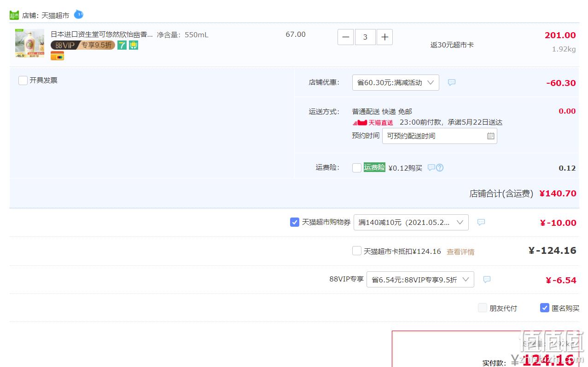This screenshot has height=367, width=588.
Task: Click the green 运费险 badge
Action: point(374,167)
